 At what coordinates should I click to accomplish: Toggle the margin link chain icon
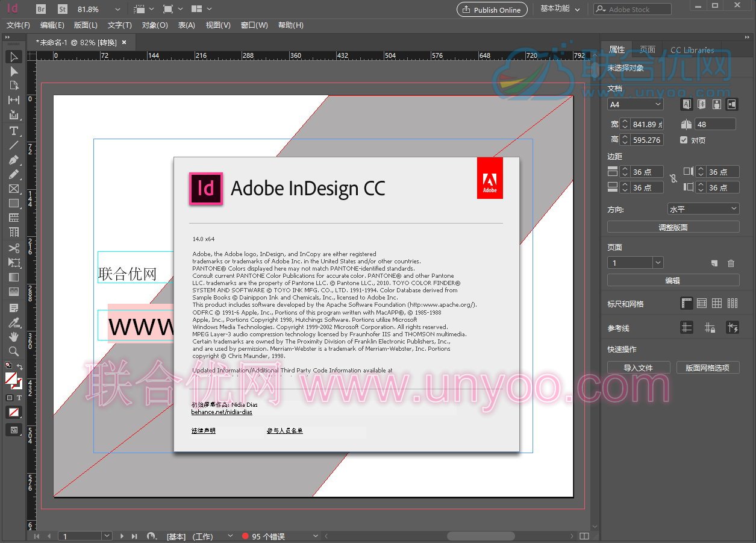[x=673, y=179]
